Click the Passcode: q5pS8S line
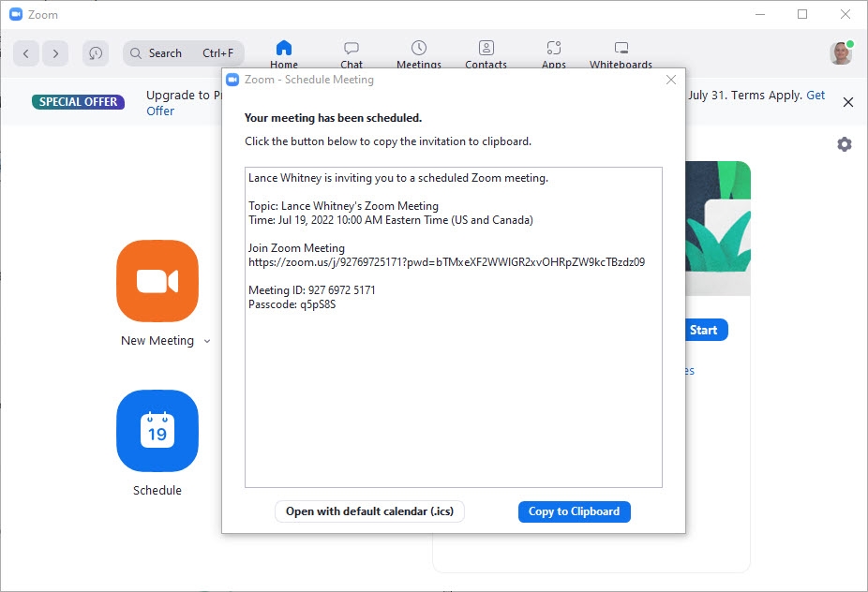The width and height of the screenshot is (868, 592). pyautogui.click(x=292, y=304)
